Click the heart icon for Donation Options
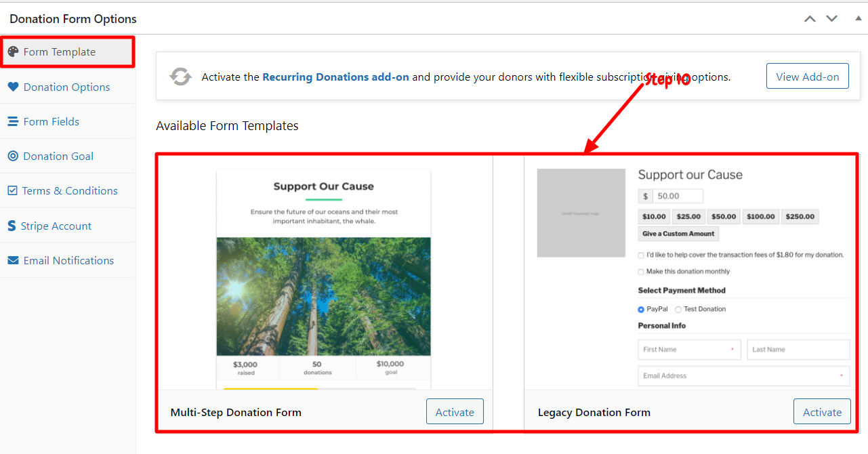This screenshot has width=868, height=454. 13,87
